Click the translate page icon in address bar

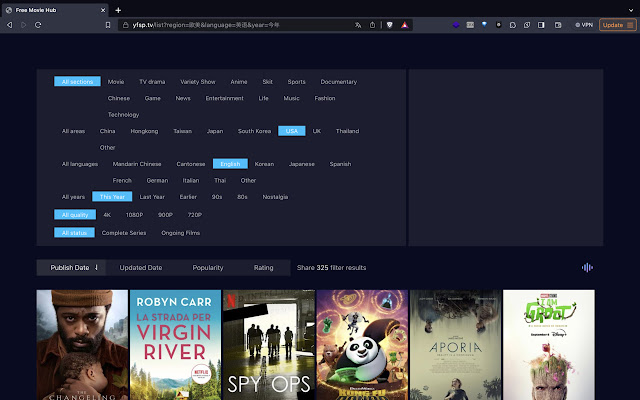[x=358, y=24]
